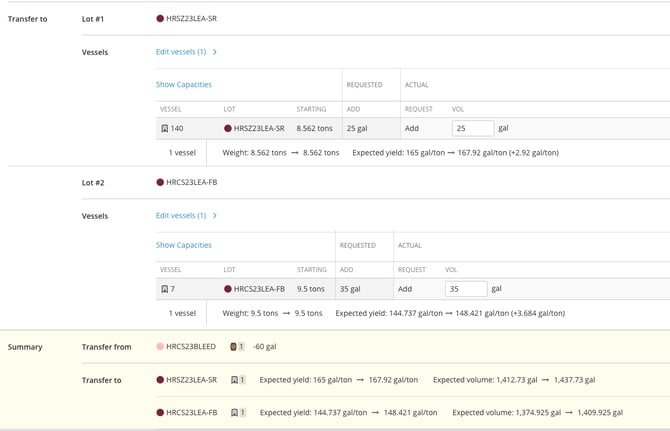Viewport: 670px width, 431px height.
Task: Select HRCS23LEA-FB lot name in summary
Action: 191,412
